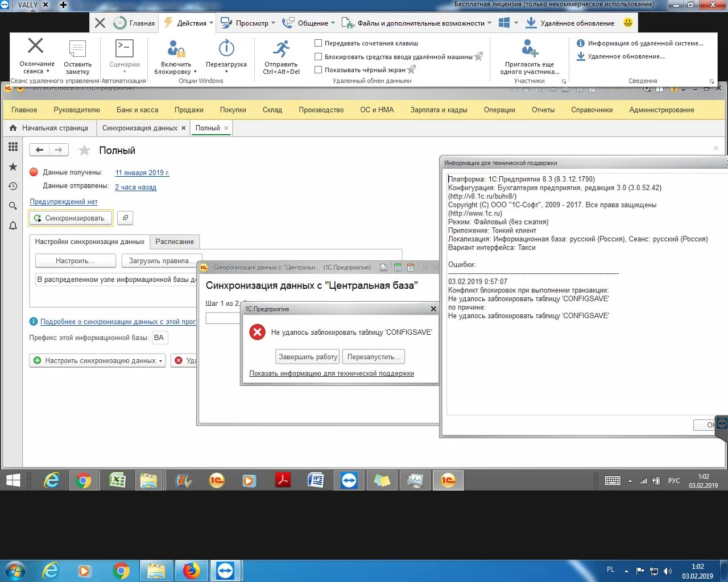Open Word from the remote taskbar
Image resolution: width=728 pixels, height=582 pixels.
pyautogui.click(x=316, y=480)
